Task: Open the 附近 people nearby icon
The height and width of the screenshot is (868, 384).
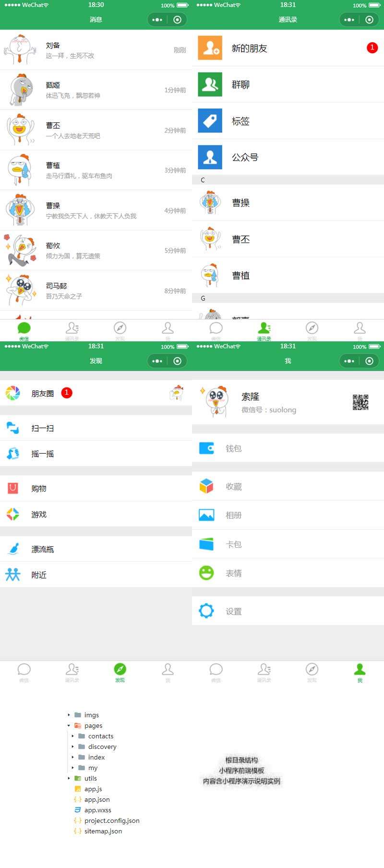Action: 13,575
